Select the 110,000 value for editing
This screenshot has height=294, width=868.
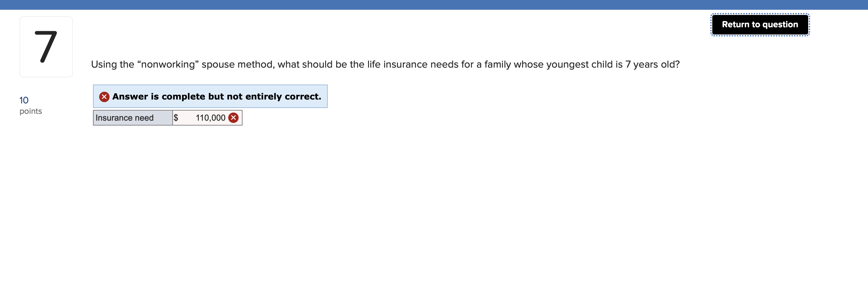(x=210, y=118)
